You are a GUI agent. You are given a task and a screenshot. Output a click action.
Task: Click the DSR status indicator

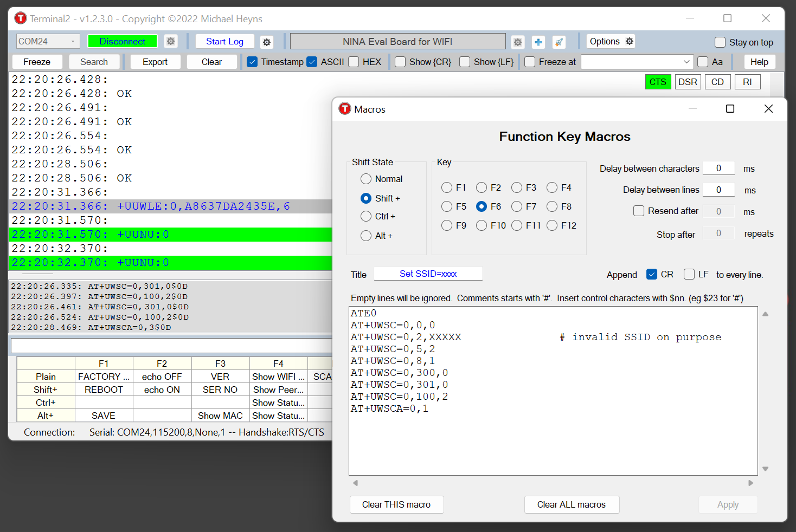(688, 82)
